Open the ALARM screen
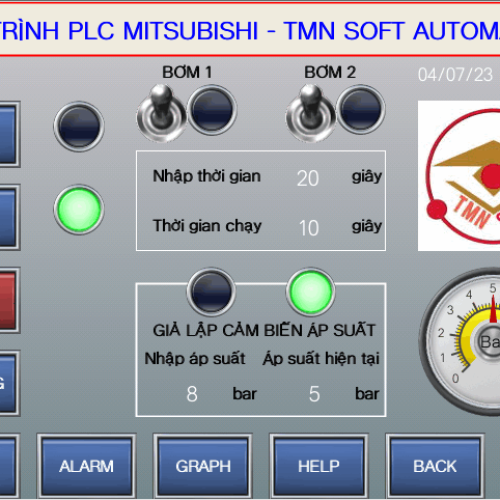The image size is (500, 500). coord(86,466)
